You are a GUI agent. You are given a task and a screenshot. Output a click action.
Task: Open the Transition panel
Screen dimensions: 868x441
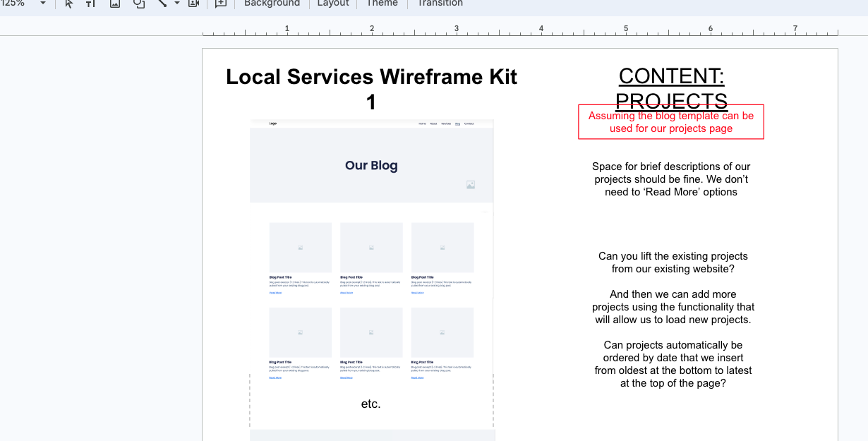pos(440,4)
